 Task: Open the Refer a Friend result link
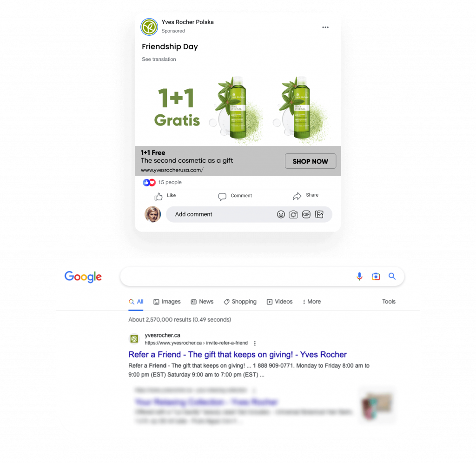[x=238, y=354]
